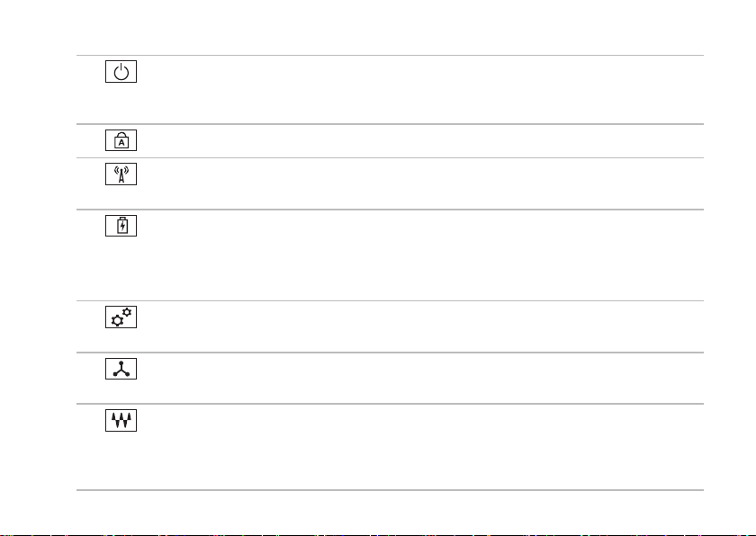Select the Caps Lock padlock icon
756x536 pixels.
(x=121, y=140)
